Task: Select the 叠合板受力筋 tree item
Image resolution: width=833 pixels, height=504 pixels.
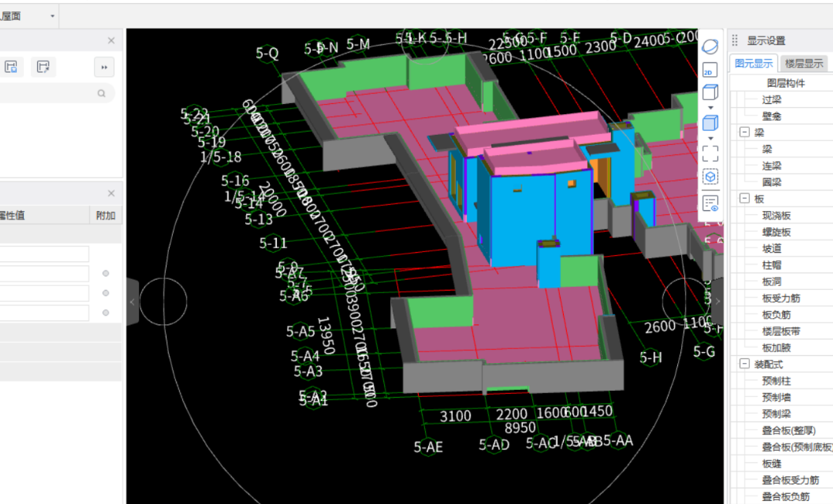Action: point(791,479)
